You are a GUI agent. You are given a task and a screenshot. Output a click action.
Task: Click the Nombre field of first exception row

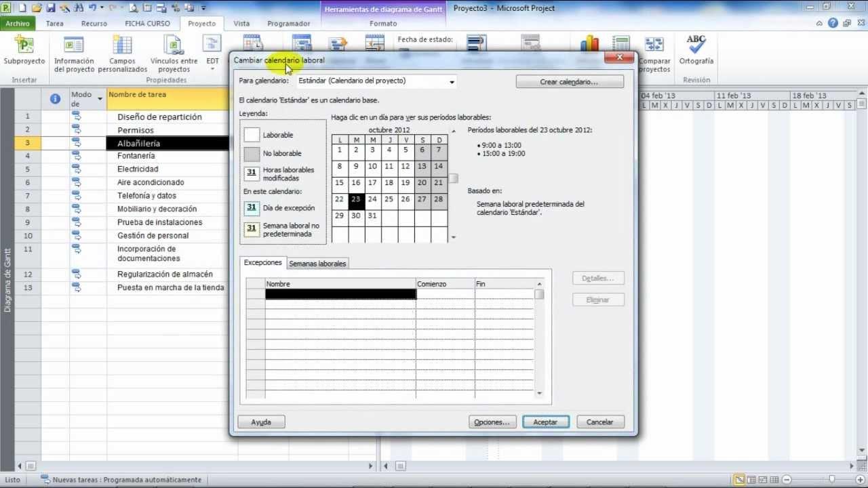tap(340, 294)
